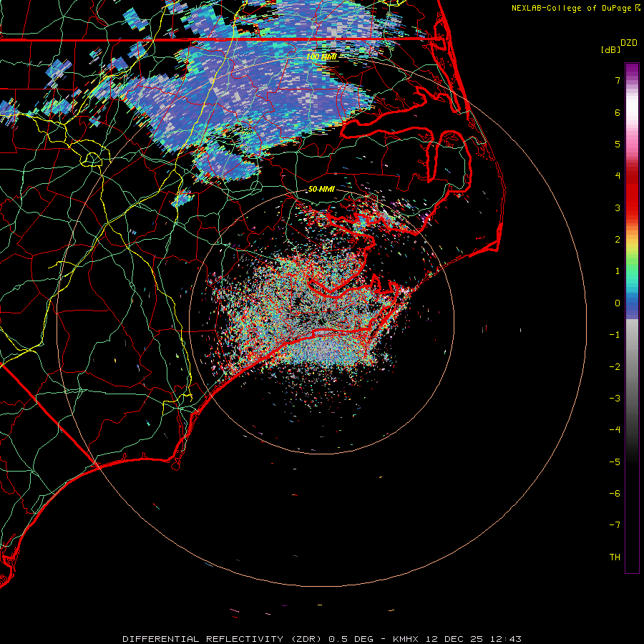Select the 5 dB scale label
Image resolution: width=644 pixels, height=644 pixels.
[x=618, y=144]
